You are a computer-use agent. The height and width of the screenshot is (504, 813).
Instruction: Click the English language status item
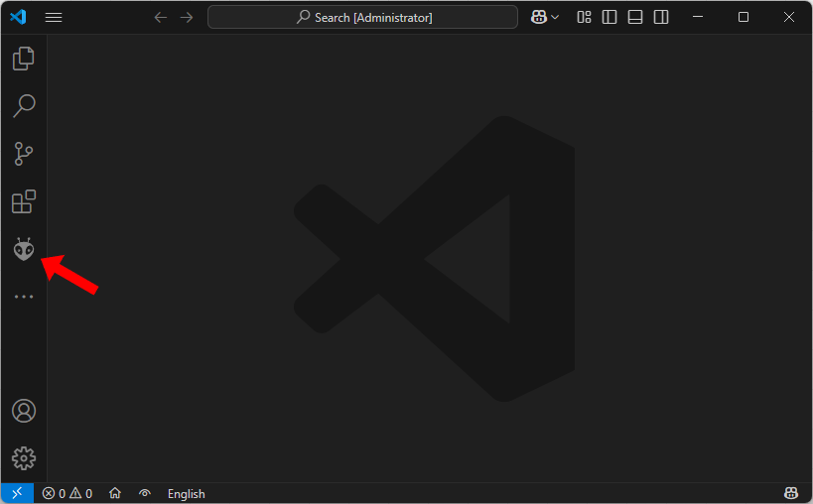tap(187, 494)
